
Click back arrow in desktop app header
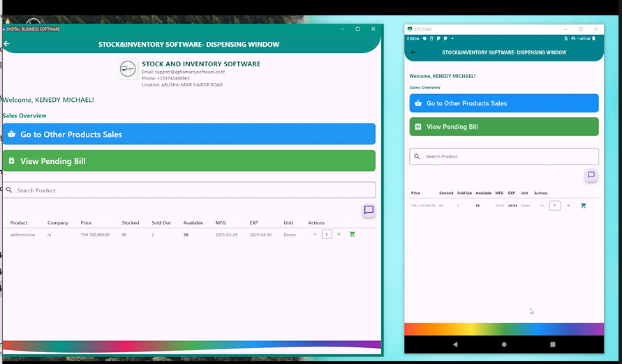point(7,44)
